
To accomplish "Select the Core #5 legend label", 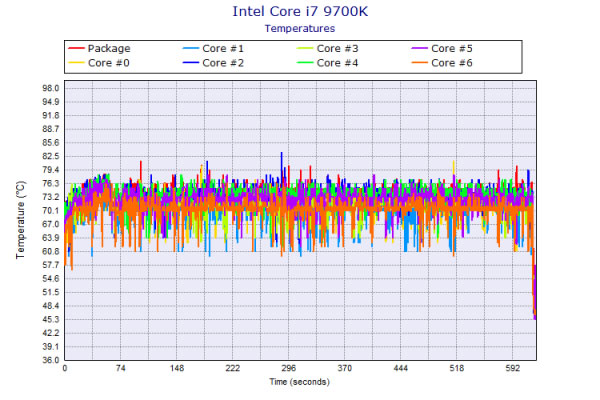I will (x=452, y=49).
